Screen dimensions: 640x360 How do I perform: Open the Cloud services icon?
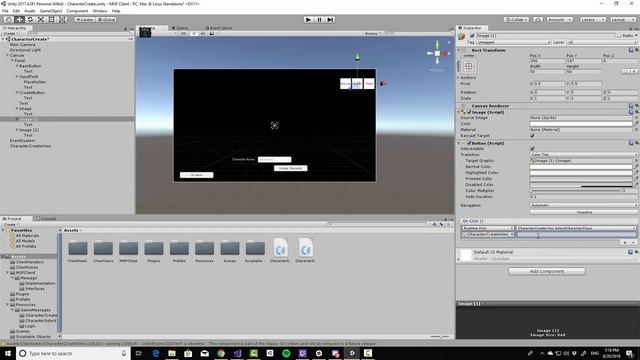click(x=538, y=20)
